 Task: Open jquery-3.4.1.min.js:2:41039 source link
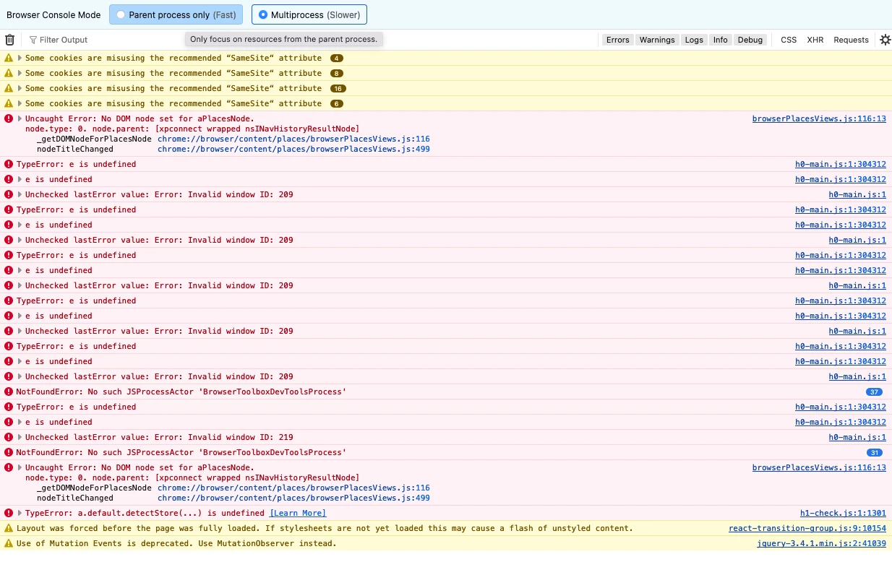tap(821, 543)
